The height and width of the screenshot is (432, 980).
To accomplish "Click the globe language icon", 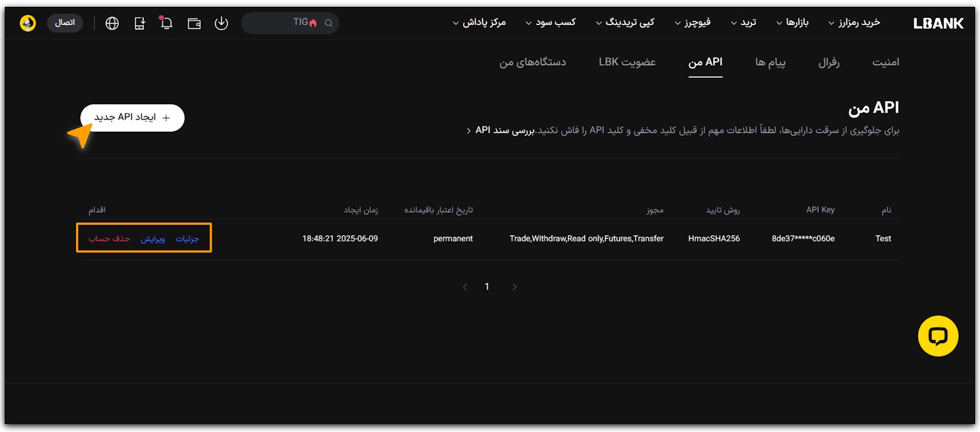I will 112,23.
